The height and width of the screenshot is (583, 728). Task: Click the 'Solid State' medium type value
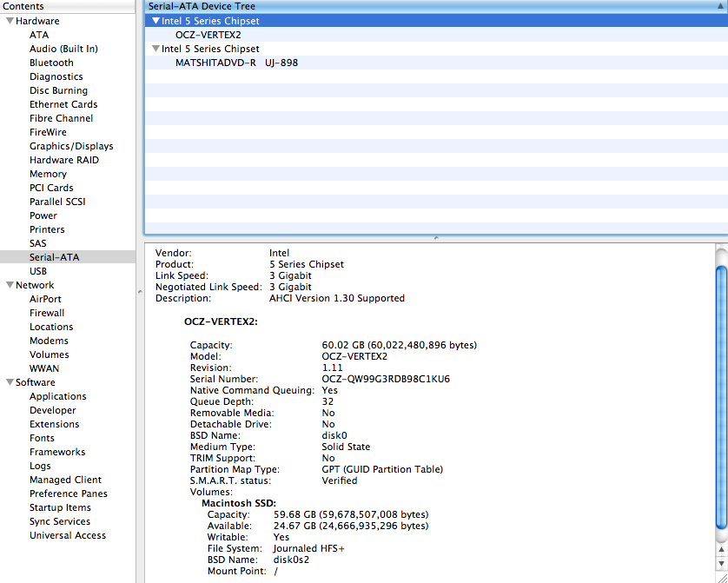click(x=346, y=447)
